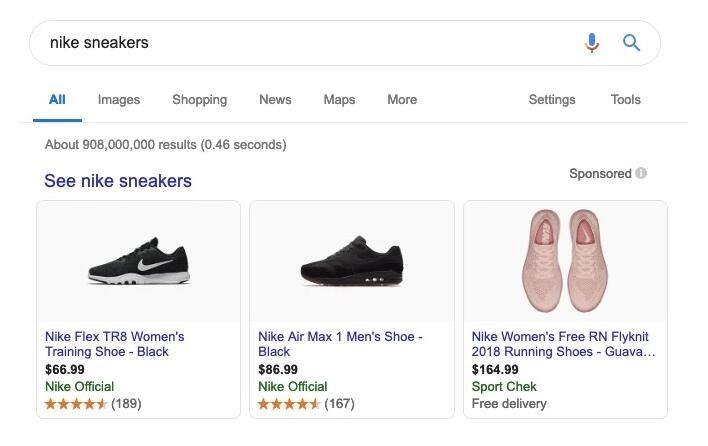This screenshot has width=708, height=446.
Task: Click the pink Flyknit running shoes image
Action: [x=565, y=260]
